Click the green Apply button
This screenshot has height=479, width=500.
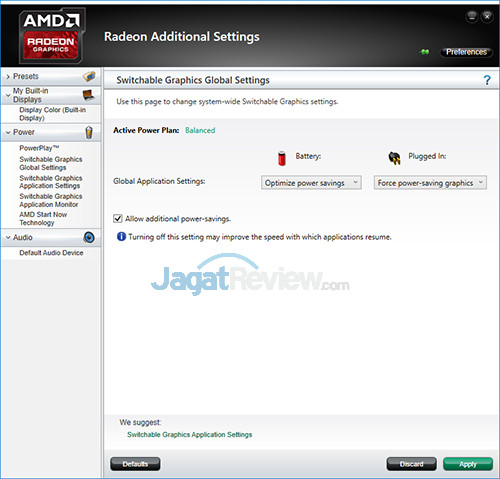[x=468, y=464]
